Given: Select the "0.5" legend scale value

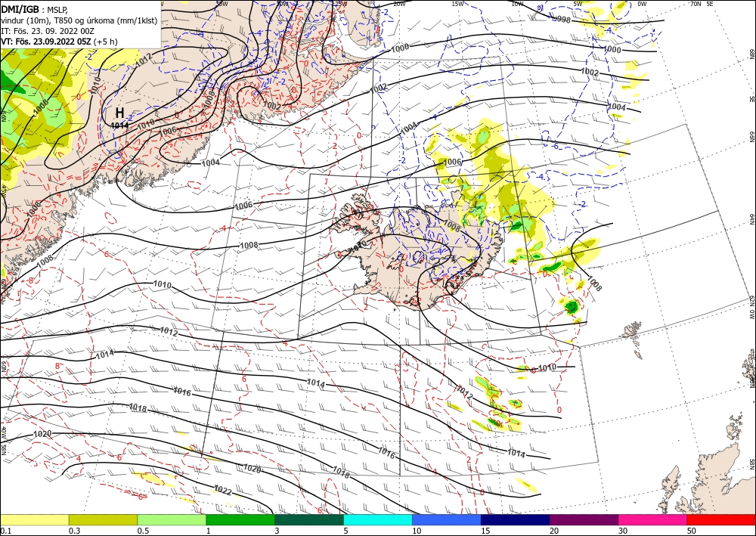Looking at the screenshot, I should click(143, 531).
